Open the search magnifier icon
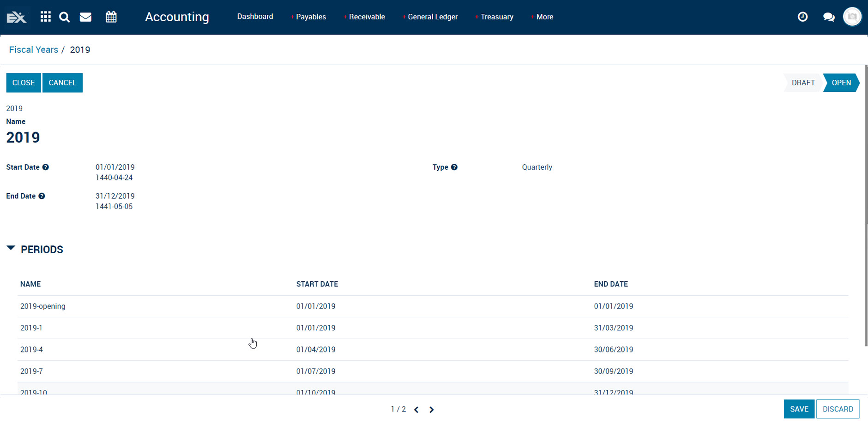This screenshot has height=423, width=868. point(65,17)
